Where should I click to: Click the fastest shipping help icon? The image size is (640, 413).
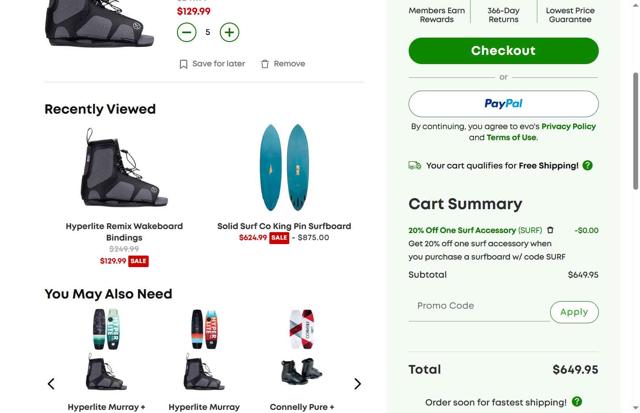pos(576,402)
